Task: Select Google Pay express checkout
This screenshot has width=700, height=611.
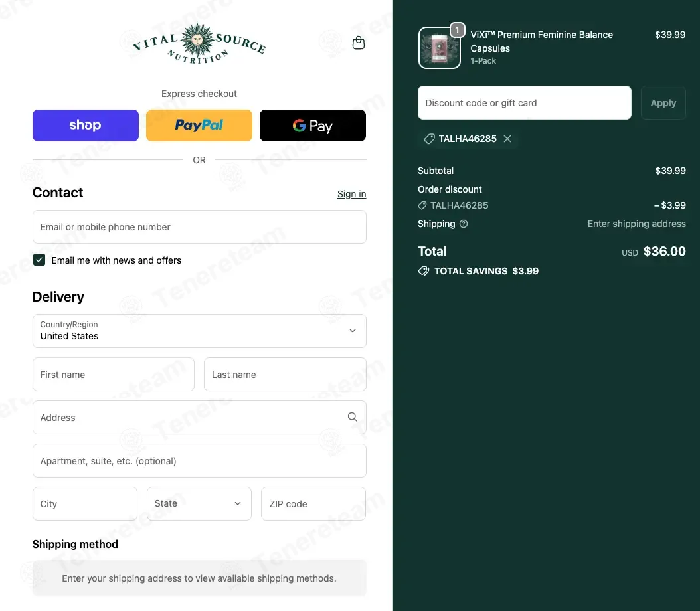Action: [x=313, y=126]
